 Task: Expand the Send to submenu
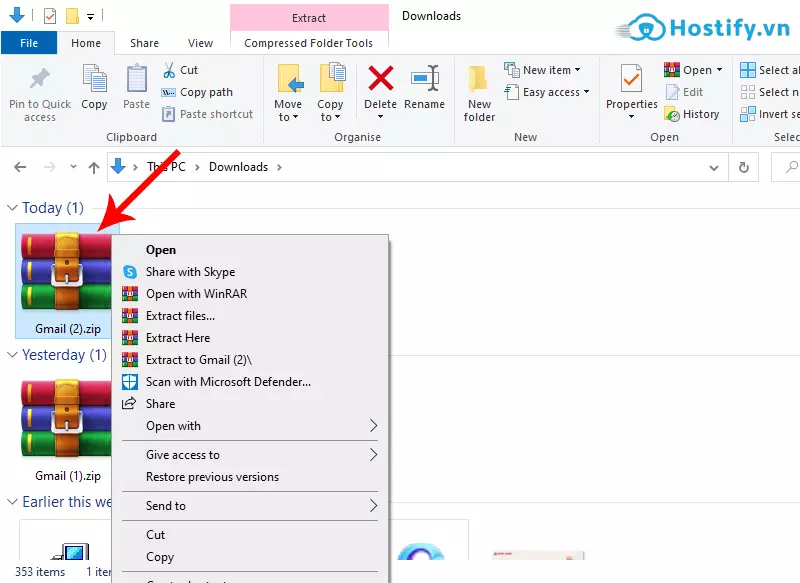pyautogui.click(x=250, y=505)
